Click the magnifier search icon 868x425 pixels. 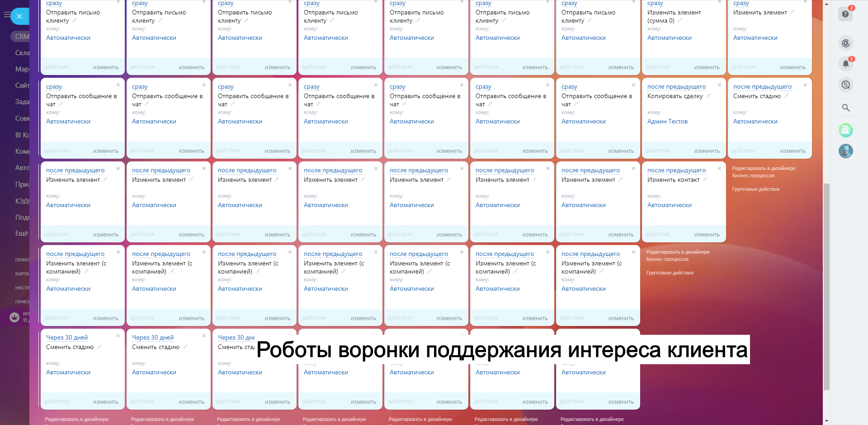point(846,108)
